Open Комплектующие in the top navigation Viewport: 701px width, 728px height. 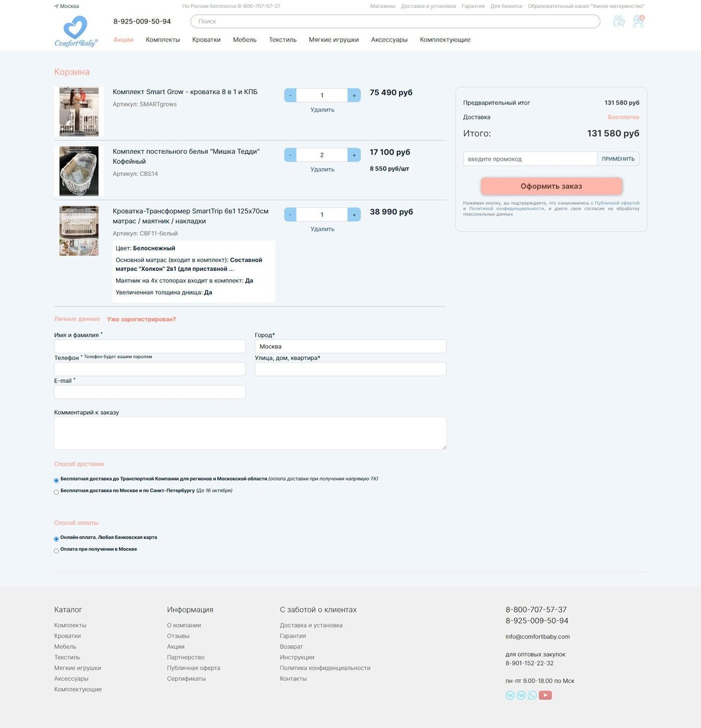pos(445,40)
